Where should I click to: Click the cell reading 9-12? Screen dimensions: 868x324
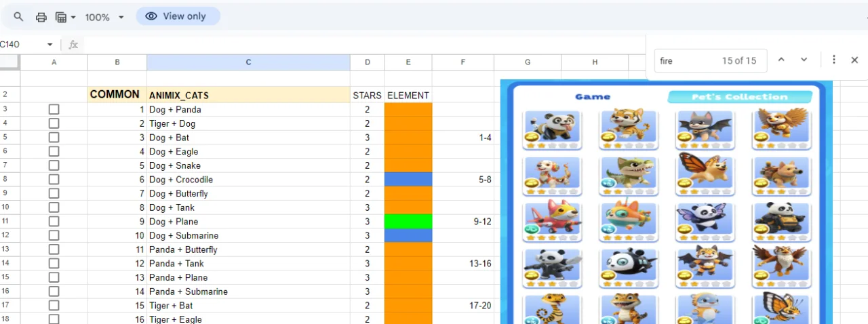[463, 222]
